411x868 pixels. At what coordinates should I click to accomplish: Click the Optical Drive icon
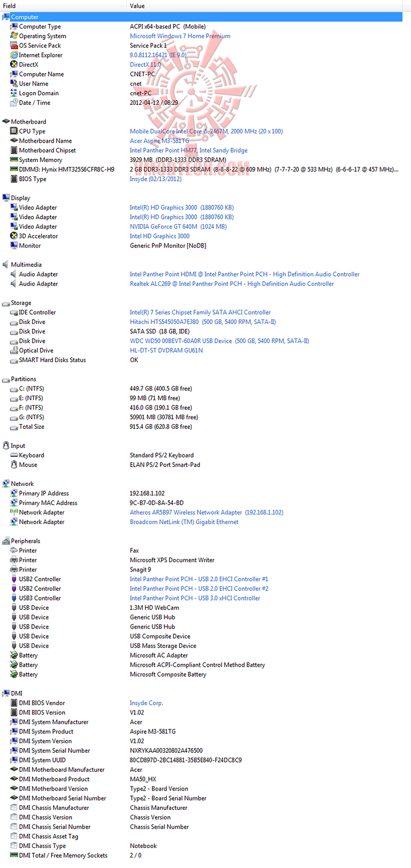[x=14, y=350]
